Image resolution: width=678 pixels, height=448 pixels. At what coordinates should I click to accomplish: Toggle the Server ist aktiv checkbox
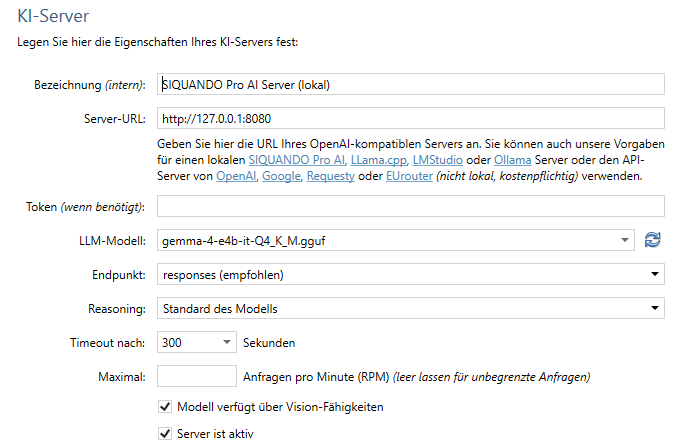click(x=165, y=434)
